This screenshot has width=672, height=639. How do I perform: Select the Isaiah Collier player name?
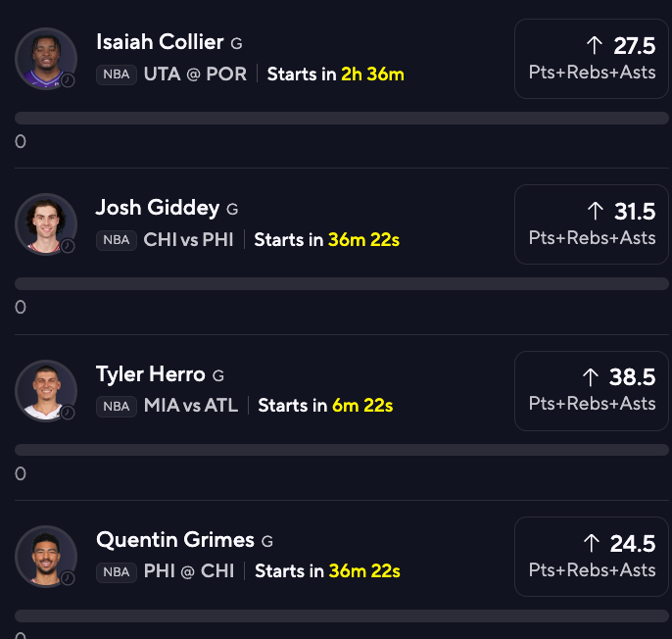160,42
